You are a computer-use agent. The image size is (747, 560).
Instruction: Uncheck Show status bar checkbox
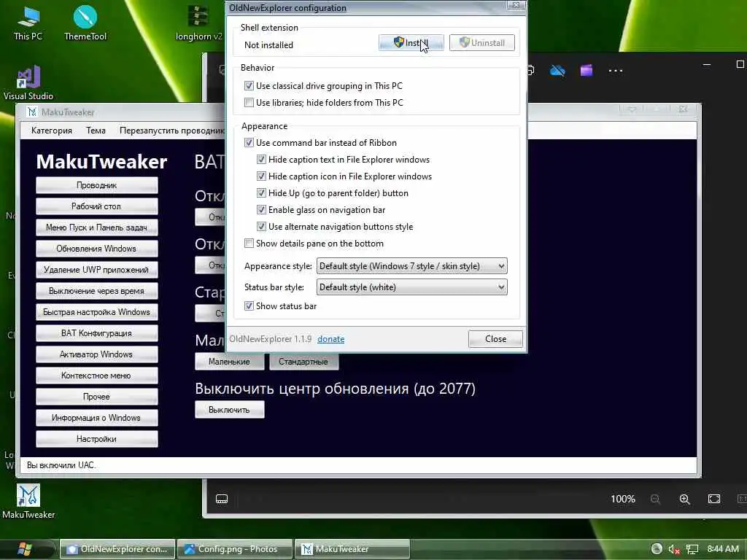(x=249, y=306)
